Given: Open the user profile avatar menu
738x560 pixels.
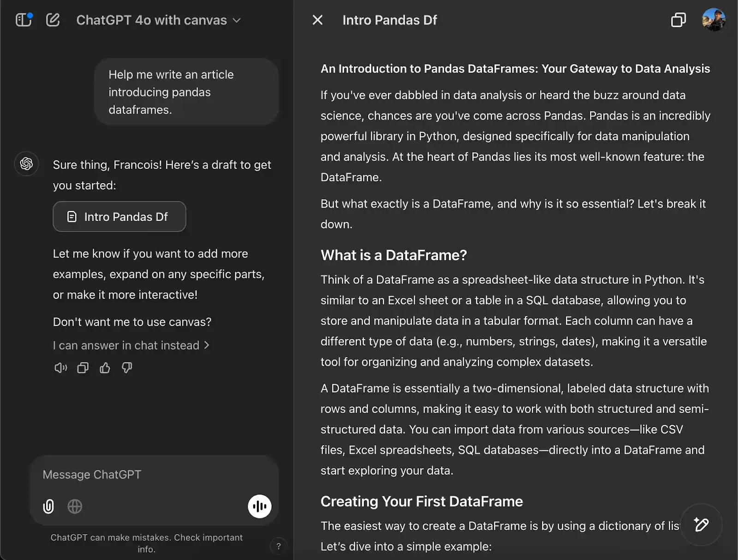Looking at the screenshot, I should tap(713, 20).
